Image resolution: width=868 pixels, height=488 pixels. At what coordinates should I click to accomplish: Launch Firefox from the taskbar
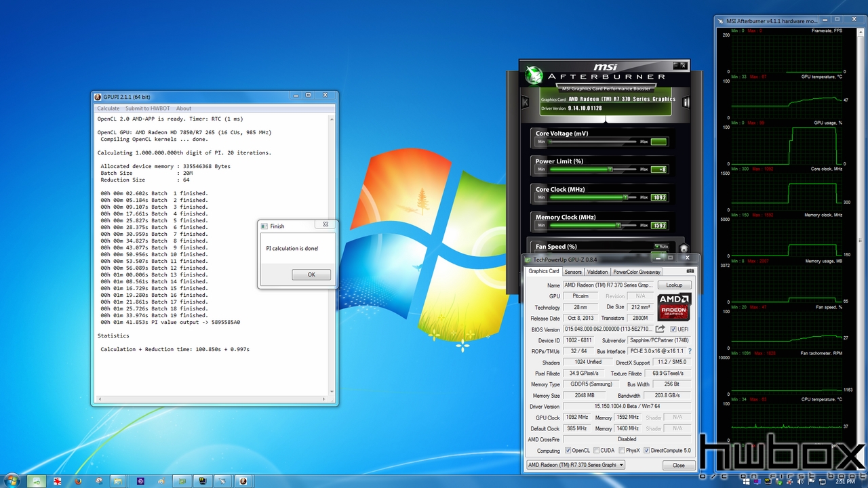(x=78, y=481)
